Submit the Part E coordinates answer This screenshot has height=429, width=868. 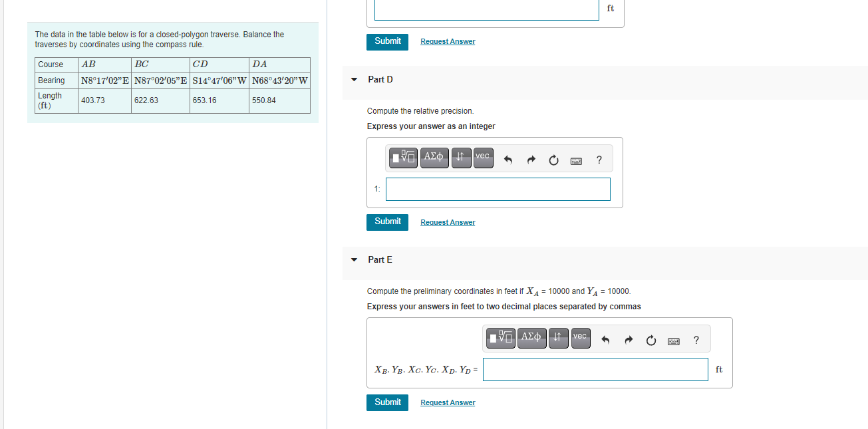click(x=387, y=402)
